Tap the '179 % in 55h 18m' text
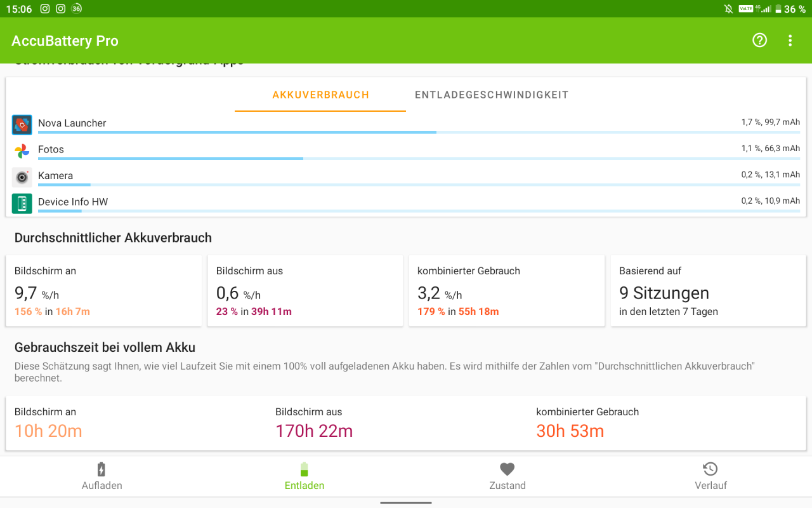 tap(458, 312)
